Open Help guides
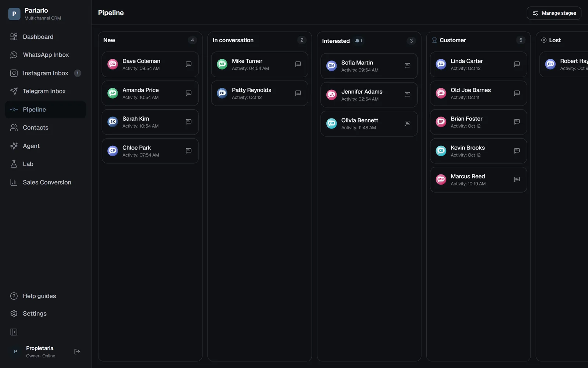This screenshot has width=588, height=368. pyautogui.click(x=46, y=296)
